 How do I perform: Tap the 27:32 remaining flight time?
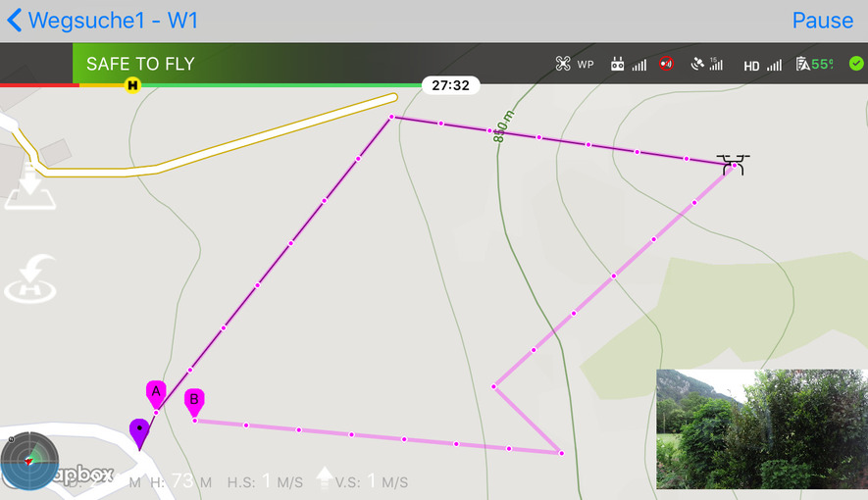click(450, 85)
